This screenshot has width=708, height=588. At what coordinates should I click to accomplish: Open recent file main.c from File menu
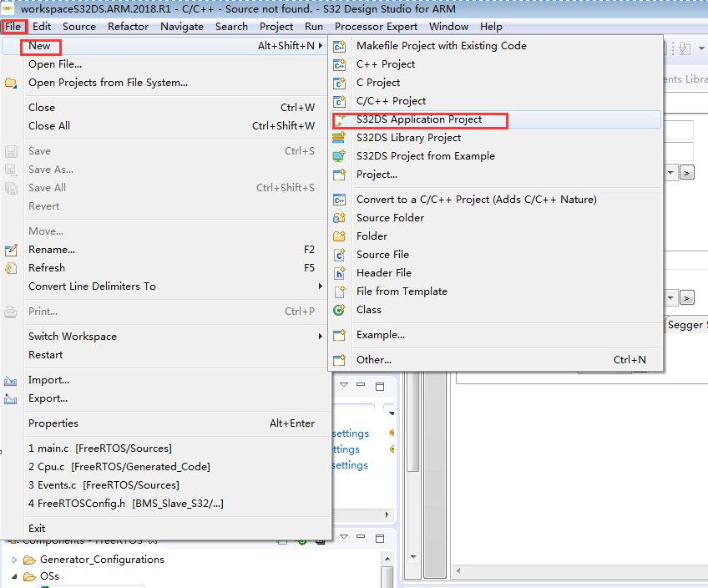pos(100,448)
